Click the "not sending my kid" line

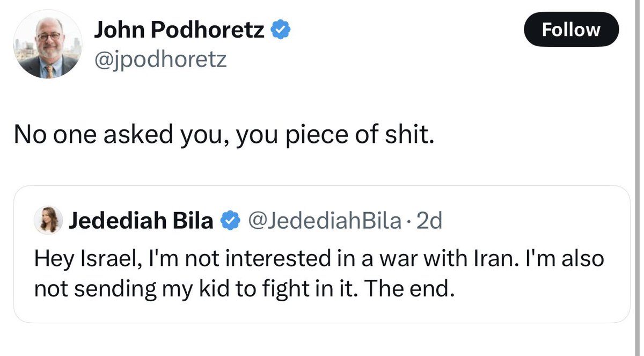click(x=245, y=289)
